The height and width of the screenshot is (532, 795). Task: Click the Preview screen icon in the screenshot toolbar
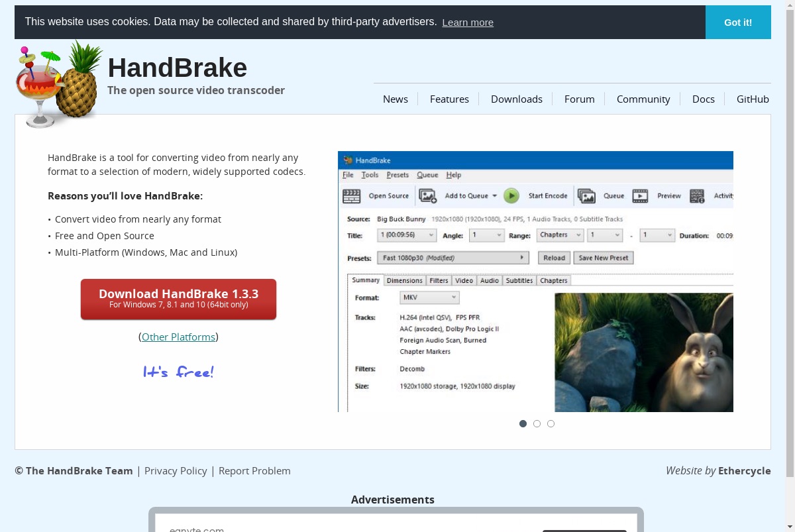pos(640,196)
